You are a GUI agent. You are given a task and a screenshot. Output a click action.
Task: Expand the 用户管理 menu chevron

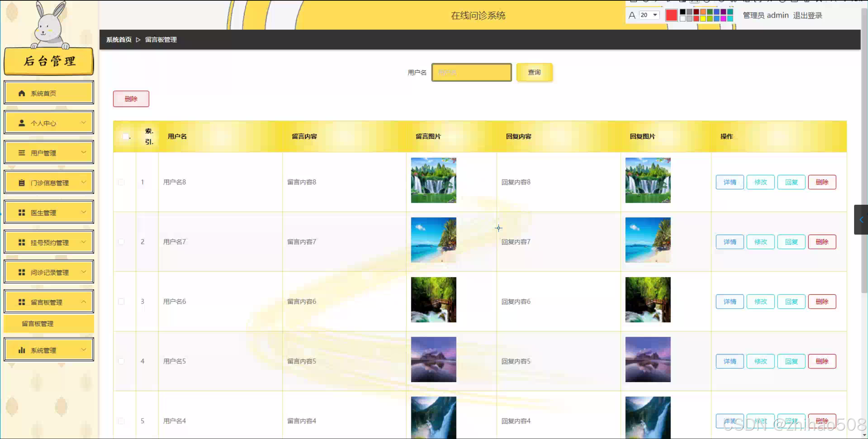tap(84, 152)
